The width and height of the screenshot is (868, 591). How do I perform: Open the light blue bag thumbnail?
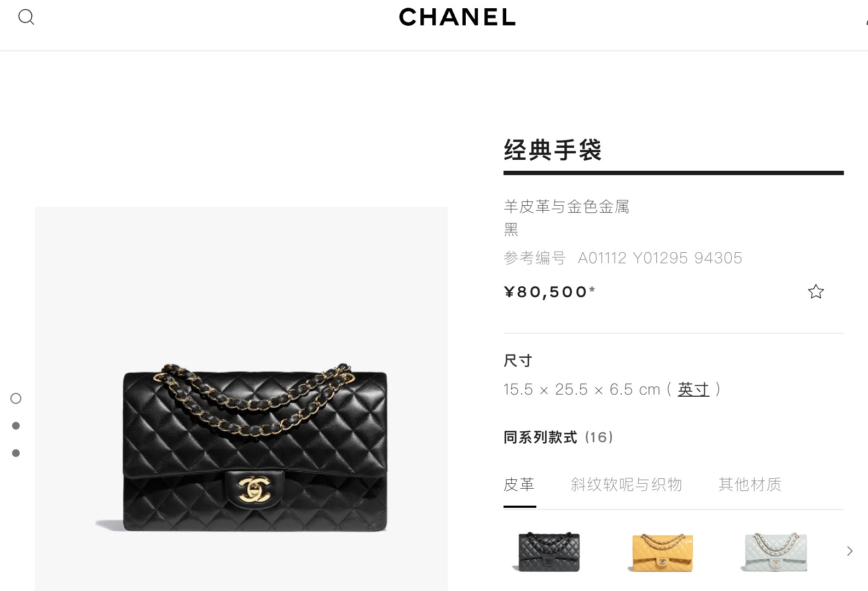(776, 552)
